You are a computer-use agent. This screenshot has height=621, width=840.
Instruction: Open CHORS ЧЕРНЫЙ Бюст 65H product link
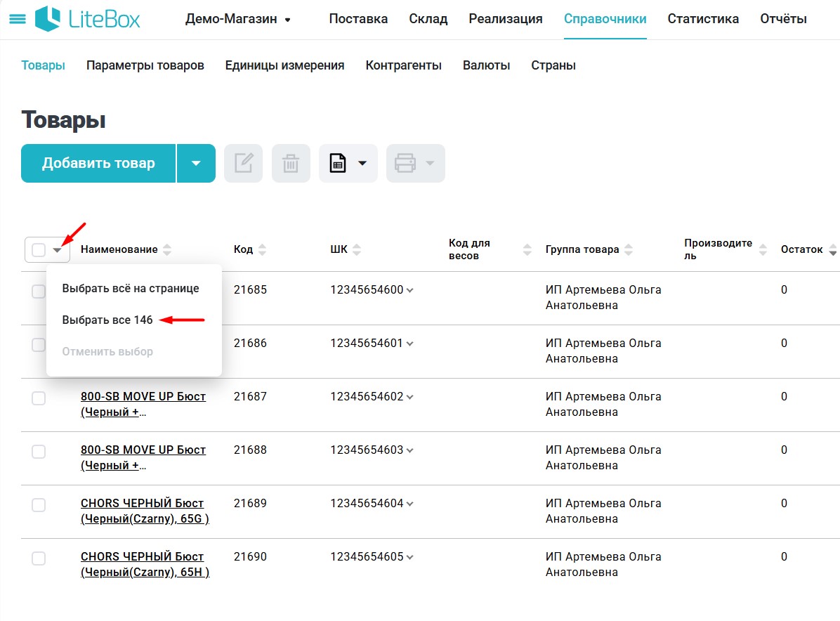click(x=145, y=564)
